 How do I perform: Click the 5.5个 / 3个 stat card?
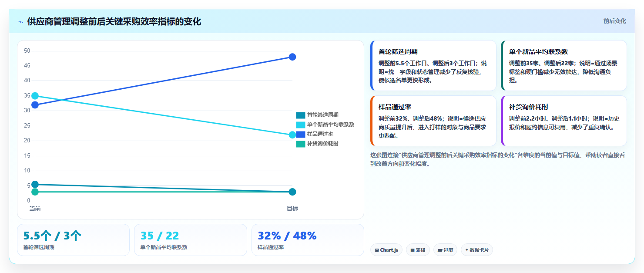[73, 240]
